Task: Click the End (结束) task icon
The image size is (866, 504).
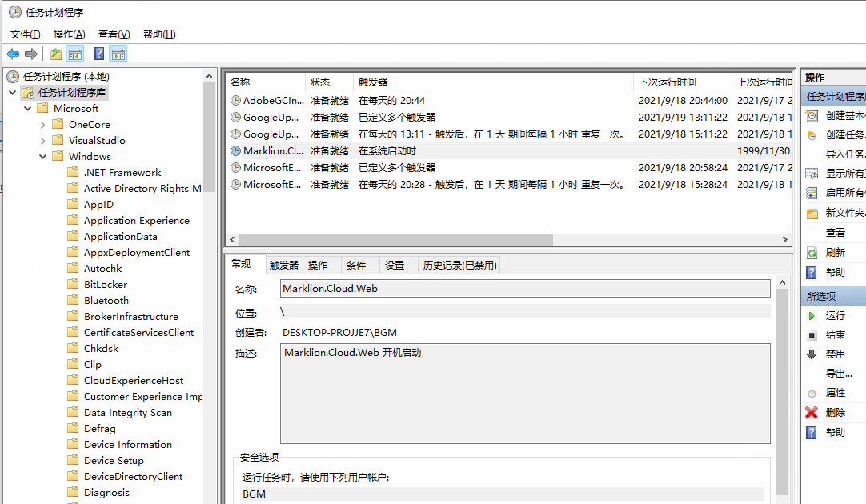Action: click(x=812, y=335)
